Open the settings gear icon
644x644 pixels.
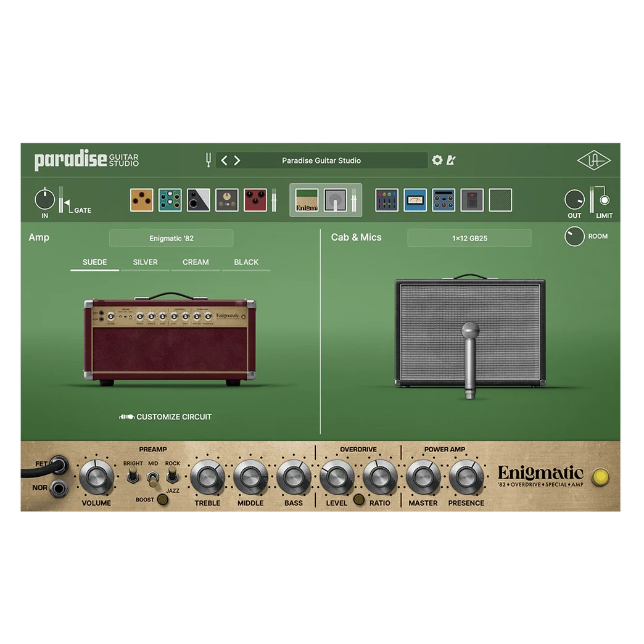[437, 160]
